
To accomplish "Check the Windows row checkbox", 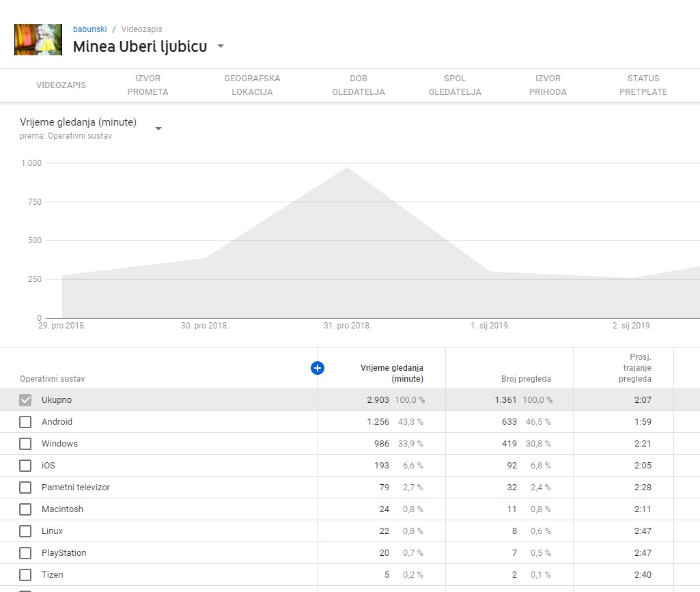I will coord(25,444).
